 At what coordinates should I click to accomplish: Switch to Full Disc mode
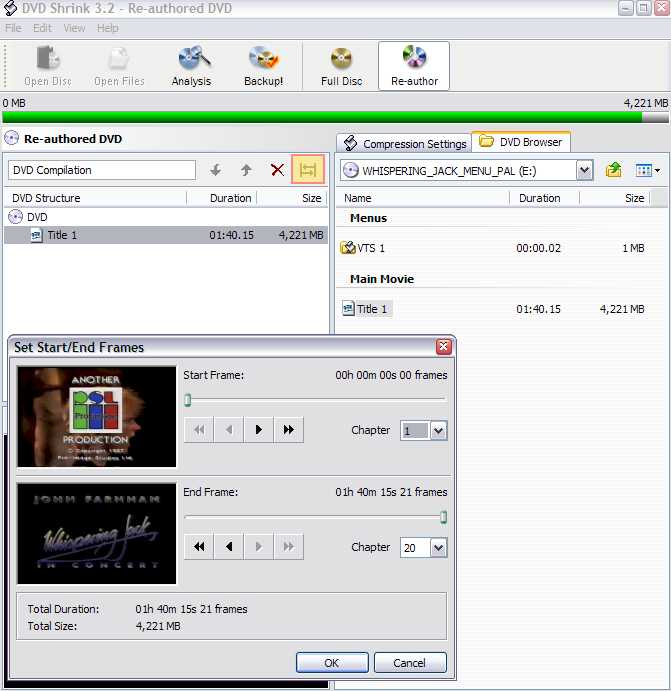(341, 67)
